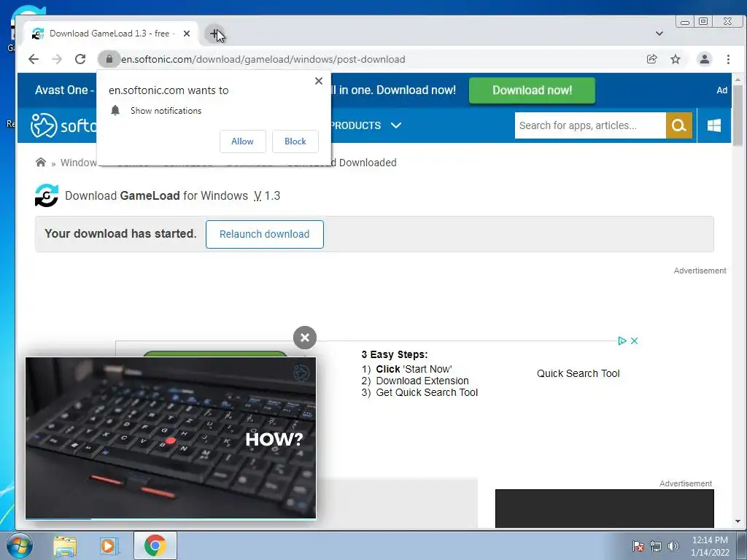
Task: Click the network tray icon
Action: [x=656, y=546]
